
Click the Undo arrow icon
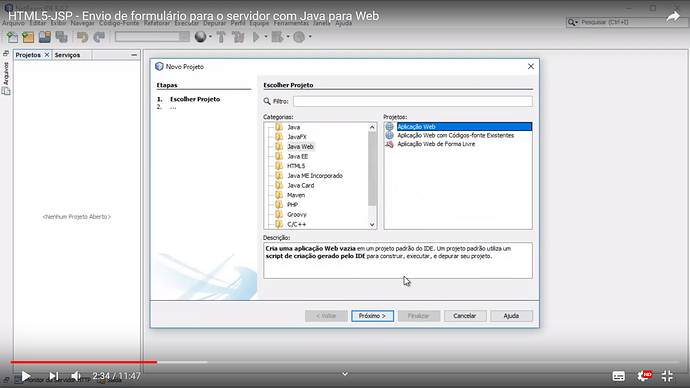point(82,37)
